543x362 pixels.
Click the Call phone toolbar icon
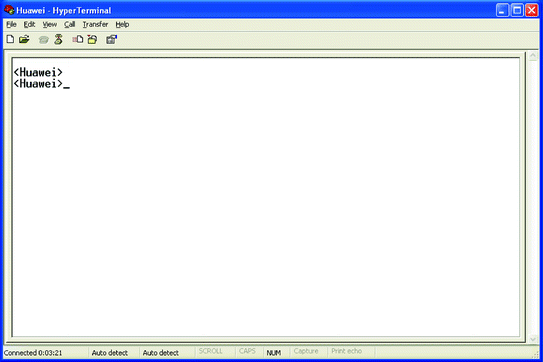point(44,40)
